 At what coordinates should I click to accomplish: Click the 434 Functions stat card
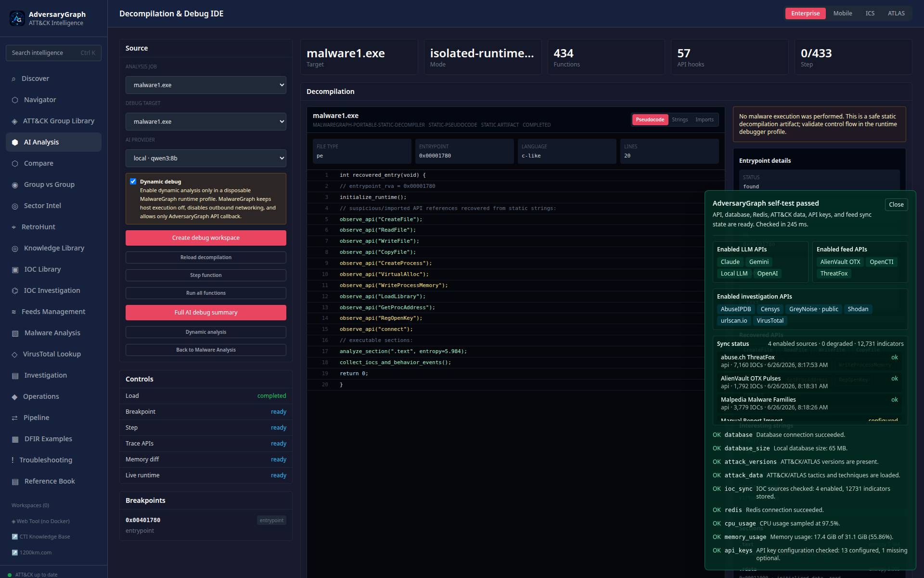tap(606, 57)
